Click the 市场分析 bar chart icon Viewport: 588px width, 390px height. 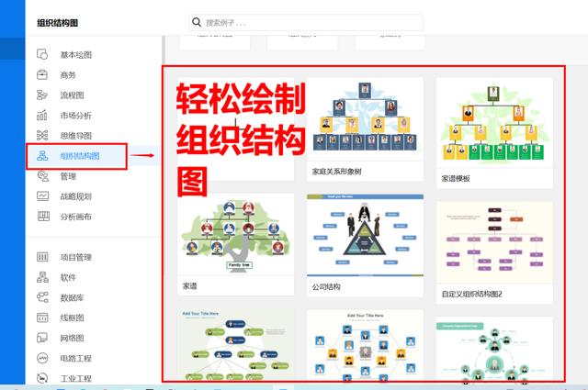(42, 115)
